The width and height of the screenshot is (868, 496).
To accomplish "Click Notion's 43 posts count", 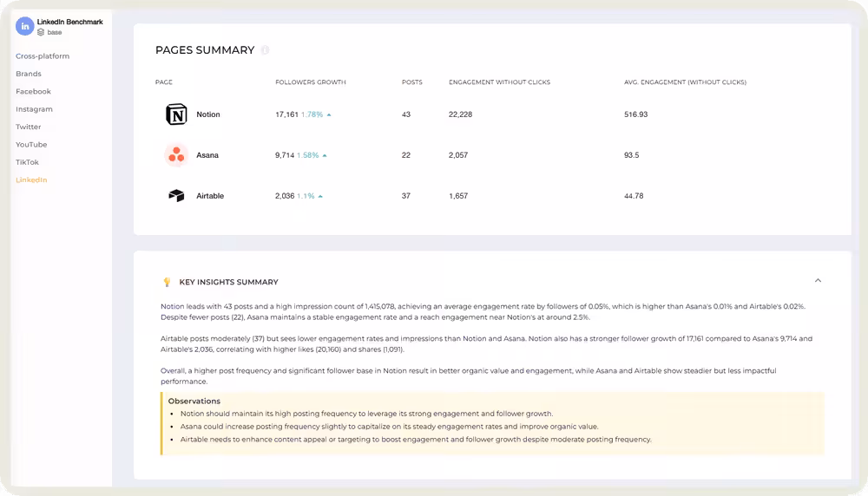I will pyautogui.click(x=406, y=114).
